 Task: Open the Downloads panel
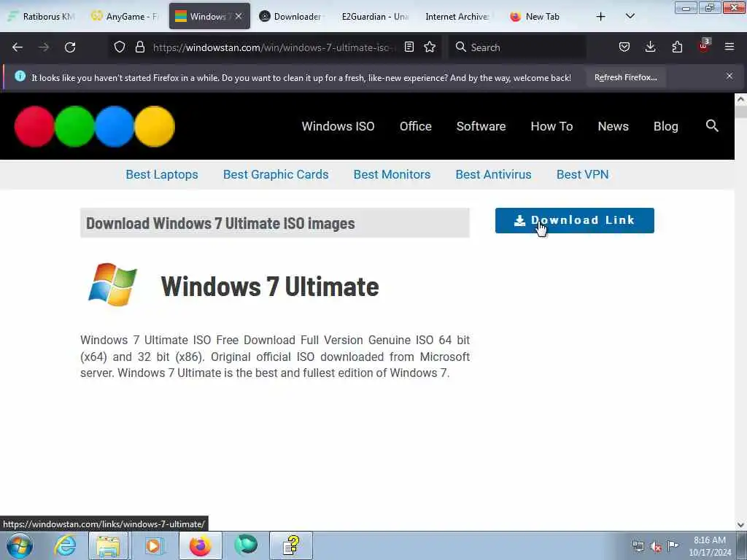(x=650, y=47)
